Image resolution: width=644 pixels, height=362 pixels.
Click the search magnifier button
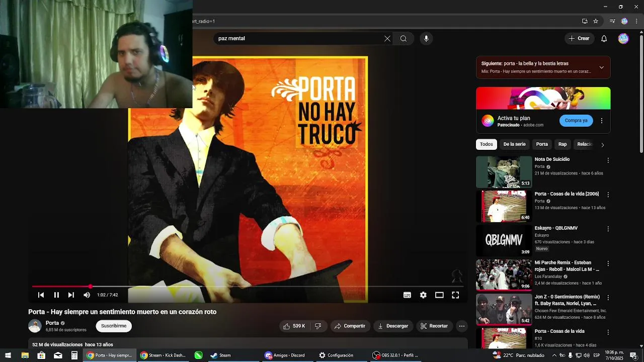(x=404, y=39)
